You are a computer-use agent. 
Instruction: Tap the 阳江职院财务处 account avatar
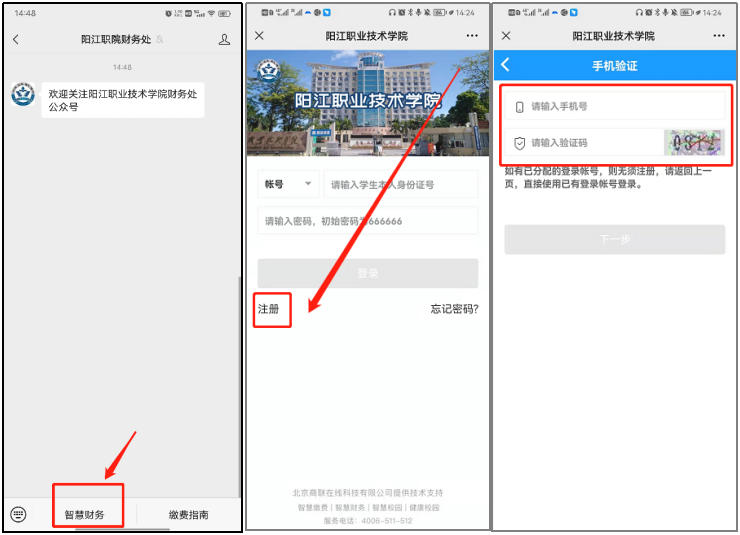pyautogui.click(x=23, y=94)
